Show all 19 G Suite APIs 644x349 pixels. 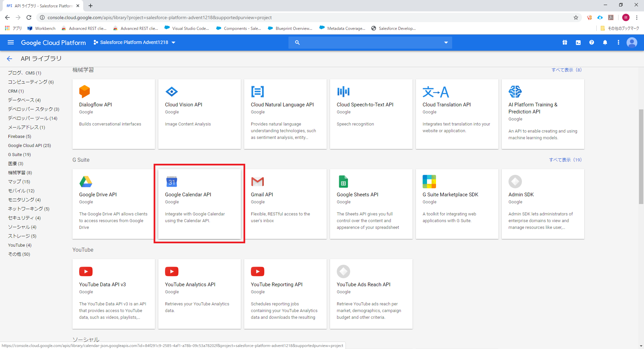tap(565, 160)
